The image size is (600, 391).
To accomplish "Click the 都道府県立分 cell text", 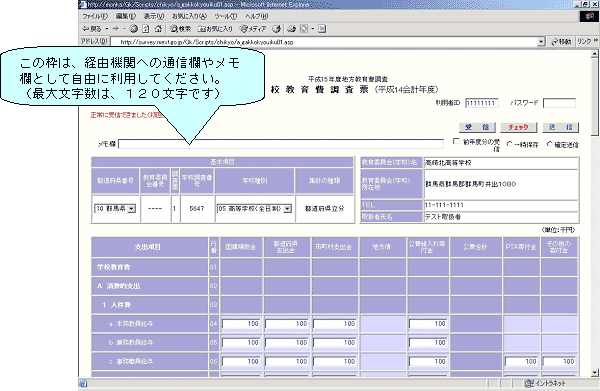I will point(324,209).
